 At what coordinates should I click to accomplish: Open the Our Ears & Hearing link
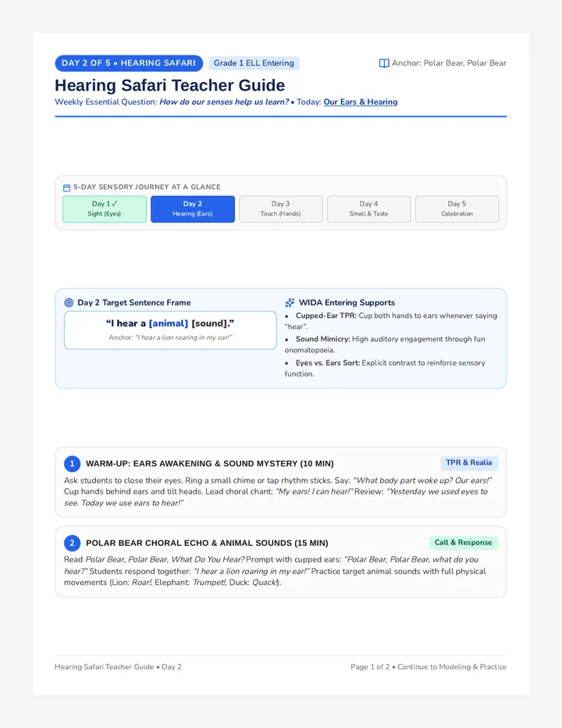coord(361,102)
